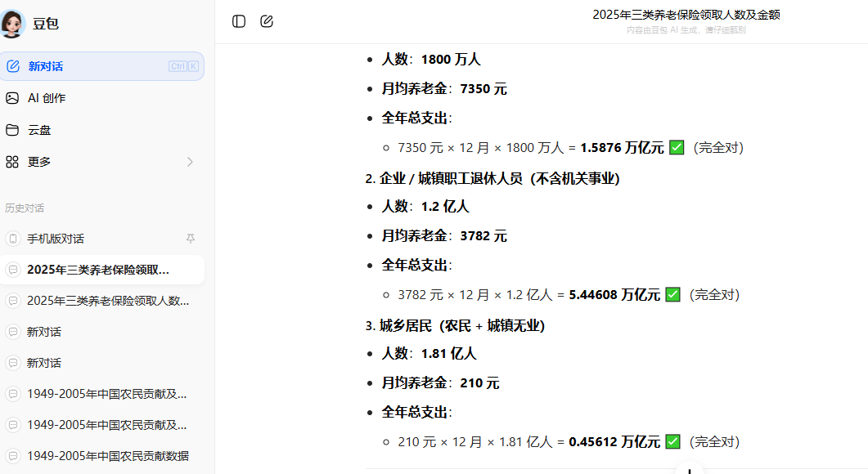Open the AI 创作 menu item

[x=47, y=98]
